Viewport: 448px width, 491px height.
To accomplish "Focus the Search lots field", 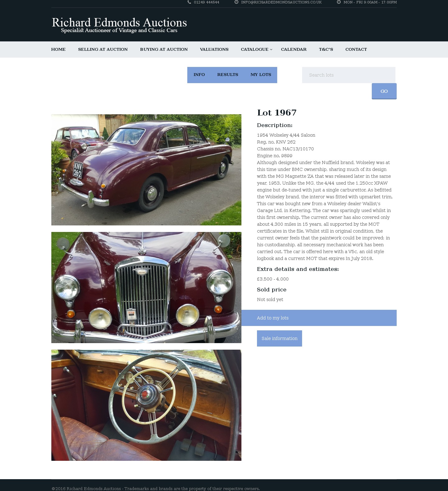I will [x=349, y=75].
